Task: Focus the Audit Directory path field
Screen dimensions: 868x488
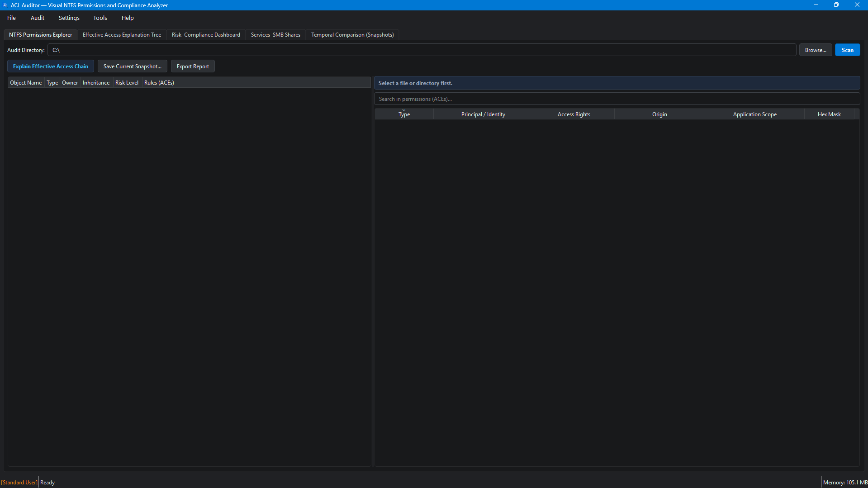Action: 422,50
